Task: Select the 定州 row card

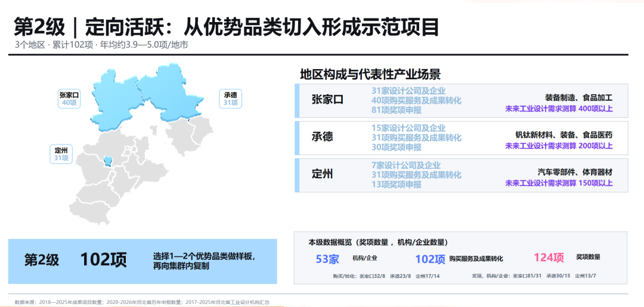Action: pos(461,175)
